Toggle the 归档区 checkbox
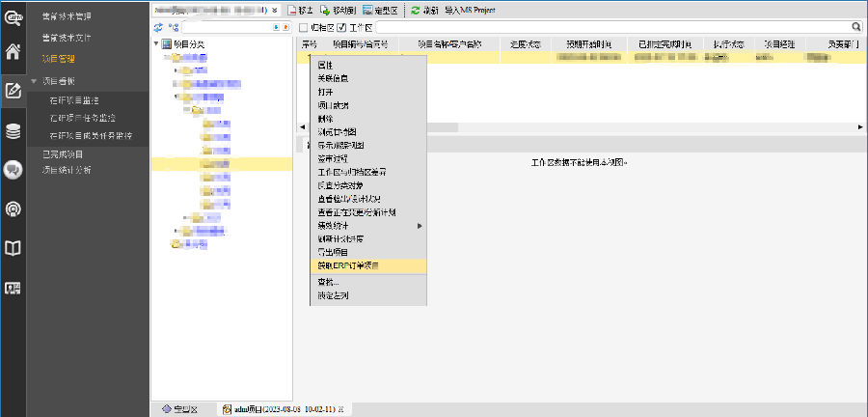 304,27
